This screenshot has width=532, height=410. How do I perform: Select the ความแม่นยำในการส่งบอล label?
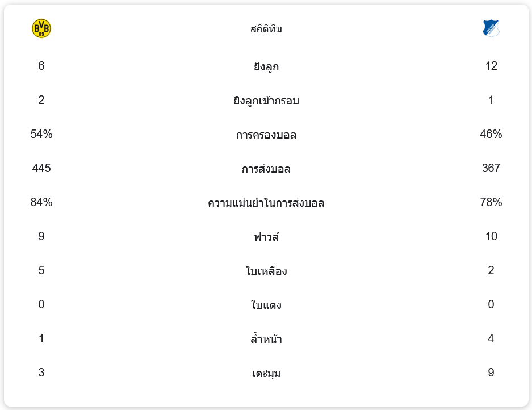pyautogui.click(x=266, y=203)
